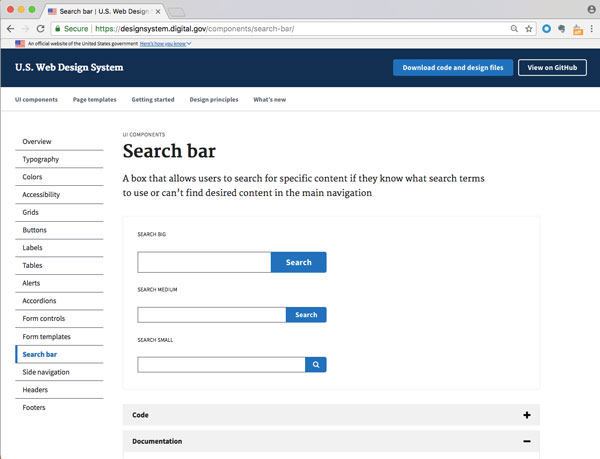Click the macOS yellow minimize window button
The image size is (600, 459).
(x=21, y=10)
